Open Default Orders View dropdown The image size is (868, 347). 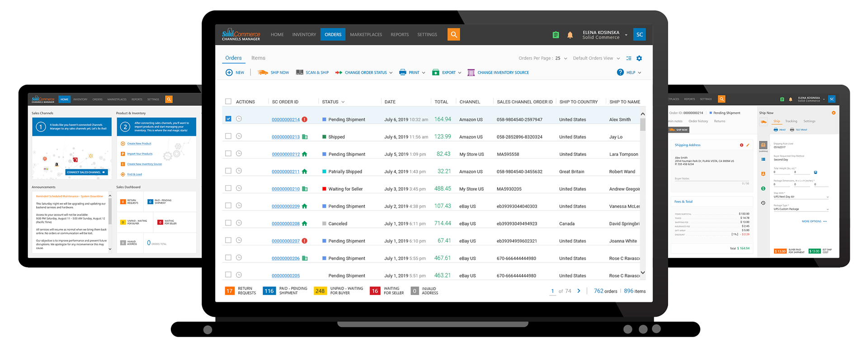[x=618, y=58]
